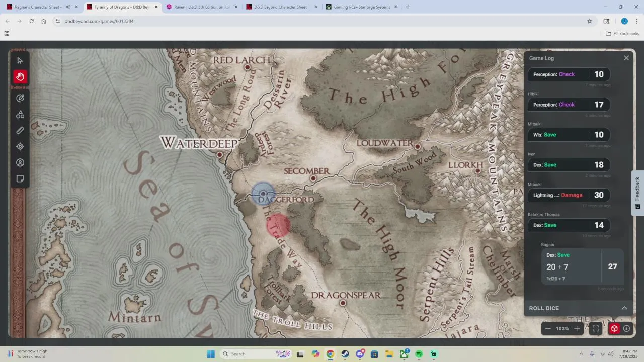Screen dimensions: 644x362
Task: Open the info icon at bottom right
Action: [626, 328]
